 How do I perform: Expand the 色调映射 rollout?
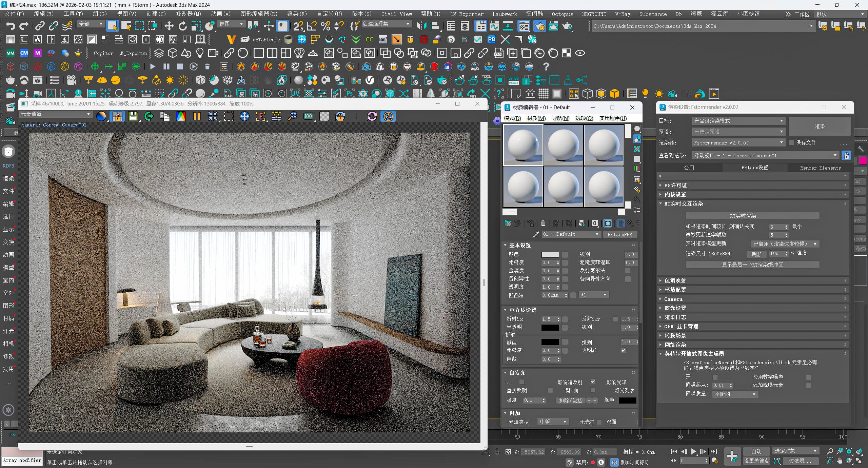pyautogui.click(x=675, y=280)
